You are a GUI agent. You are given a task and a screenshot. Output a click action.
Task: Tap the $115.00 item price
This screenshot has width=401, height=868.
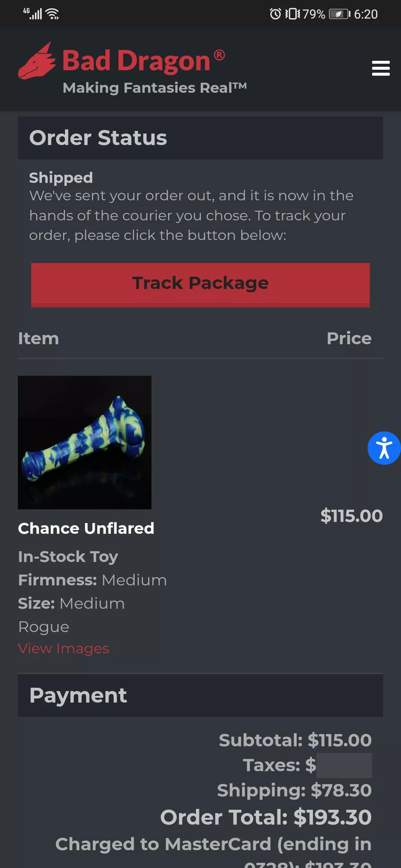[x=351, y=516]
